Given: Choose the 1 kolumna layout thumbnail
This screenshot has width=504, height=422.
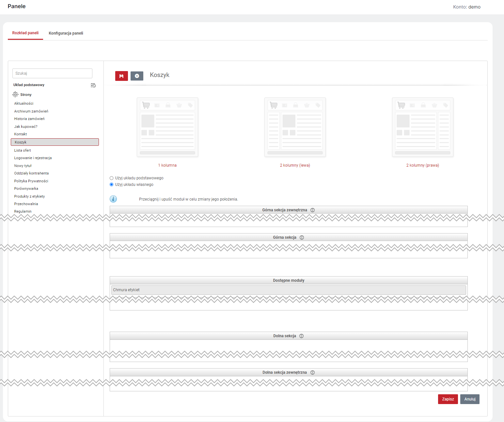Looking at the screenshot, I should coord(167,127).
